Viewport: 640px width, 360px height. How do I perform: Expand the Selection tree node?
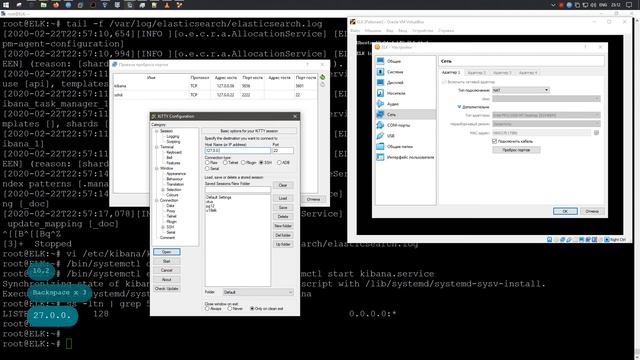point(163,189)
